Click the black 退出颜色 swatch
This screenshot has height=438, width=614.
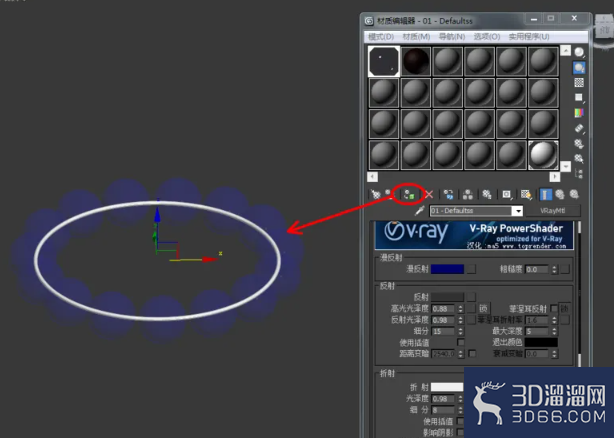(x=541, y=342)
